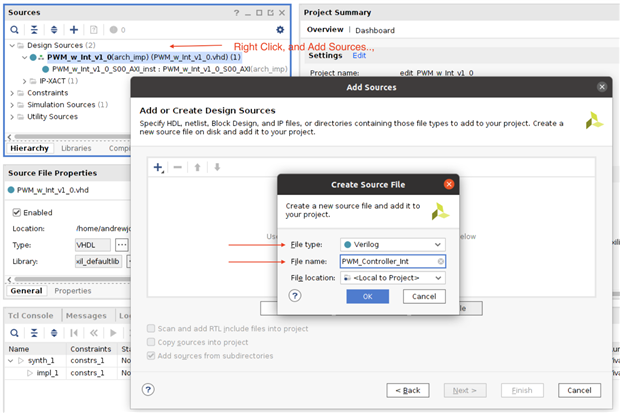This screenshot has width=620, height=413.
Task: Select PWM_w_Int_v1_0_S00_AXI_inst tree item
Action: (x=169, y=69)
